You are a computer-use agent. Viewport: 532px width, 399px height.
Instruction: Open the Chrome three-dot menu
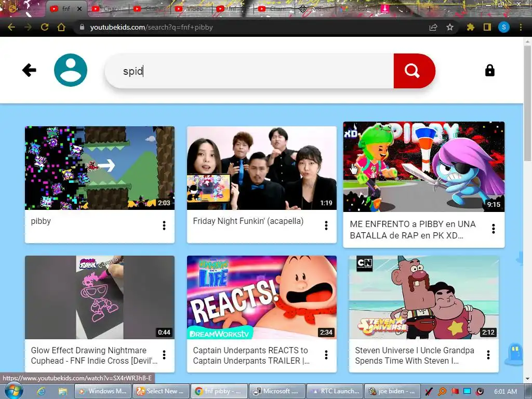521,27
